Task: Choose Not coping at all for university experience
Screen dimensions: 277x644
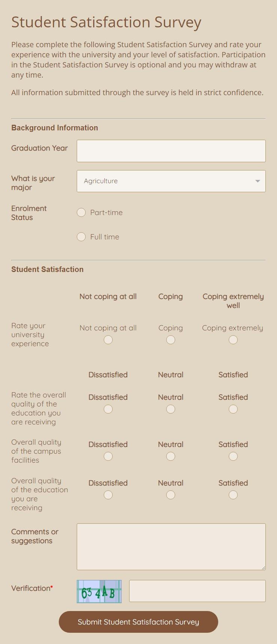Action: pos(108,340)
